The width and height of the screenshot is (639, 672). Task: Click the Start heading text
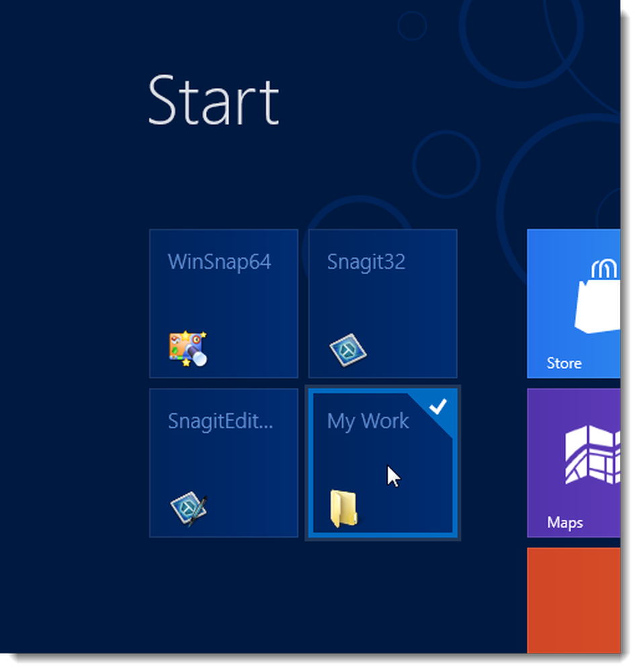click(214, 100)
